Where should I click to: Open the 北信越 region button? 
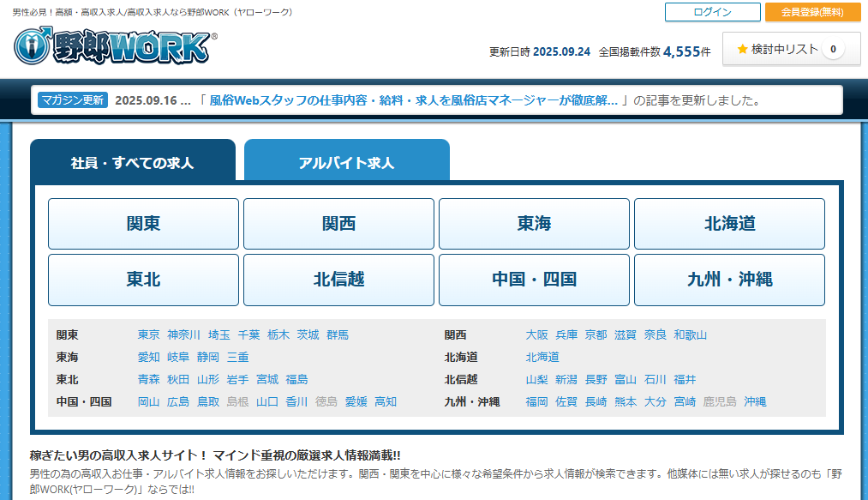point(338,280)
